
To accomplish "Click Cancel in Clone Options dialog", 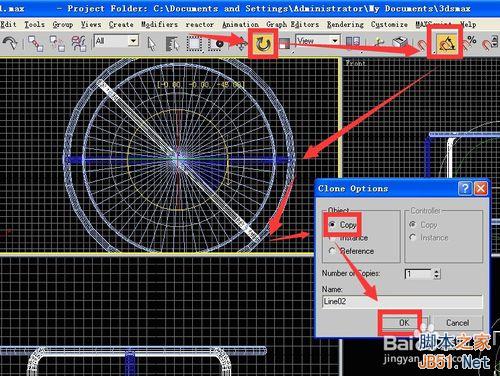I will coord(457,323).
